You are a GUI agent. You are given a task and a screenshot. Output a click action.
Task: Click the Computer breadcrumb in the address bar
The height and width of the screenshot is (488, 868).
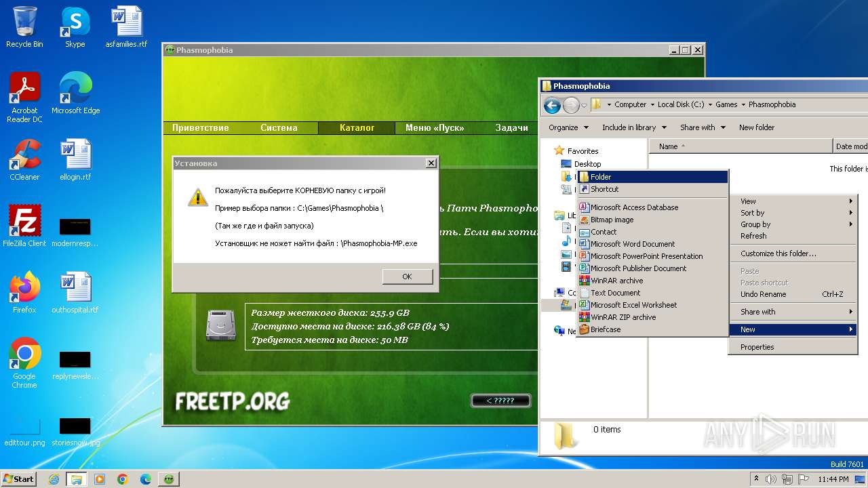[631, 104]
